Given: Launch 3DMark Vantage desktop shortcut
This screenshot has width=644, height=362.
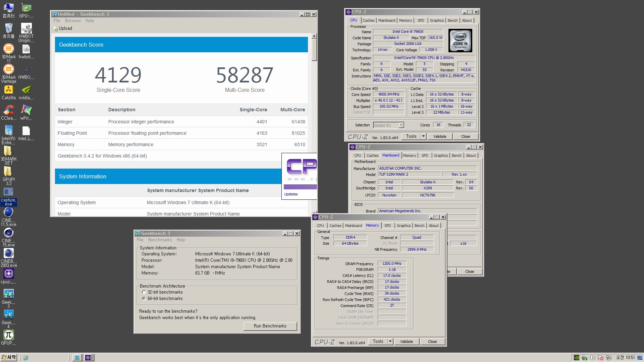Looking at the screenshot, I should pos(8,73).
